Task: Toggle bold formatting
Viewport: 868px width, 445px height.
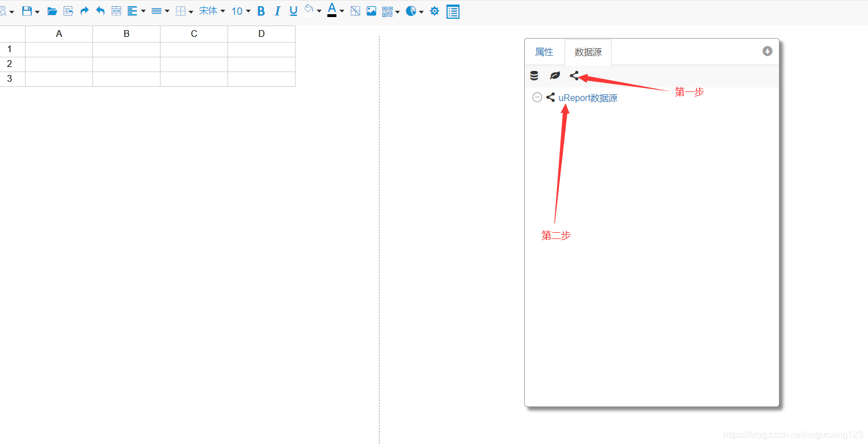Action: [x=261, y=11]
